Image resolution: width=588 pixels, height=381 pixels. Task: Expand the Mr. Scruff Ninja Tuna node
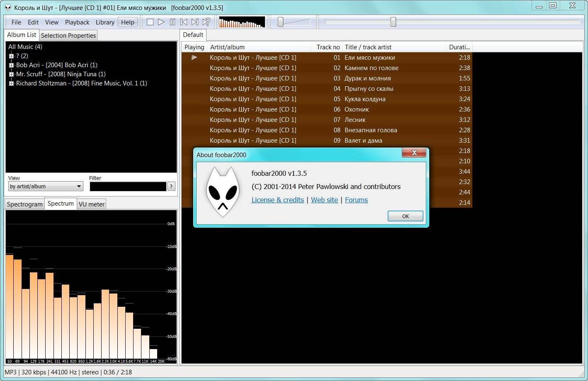[x=11, y=74]
